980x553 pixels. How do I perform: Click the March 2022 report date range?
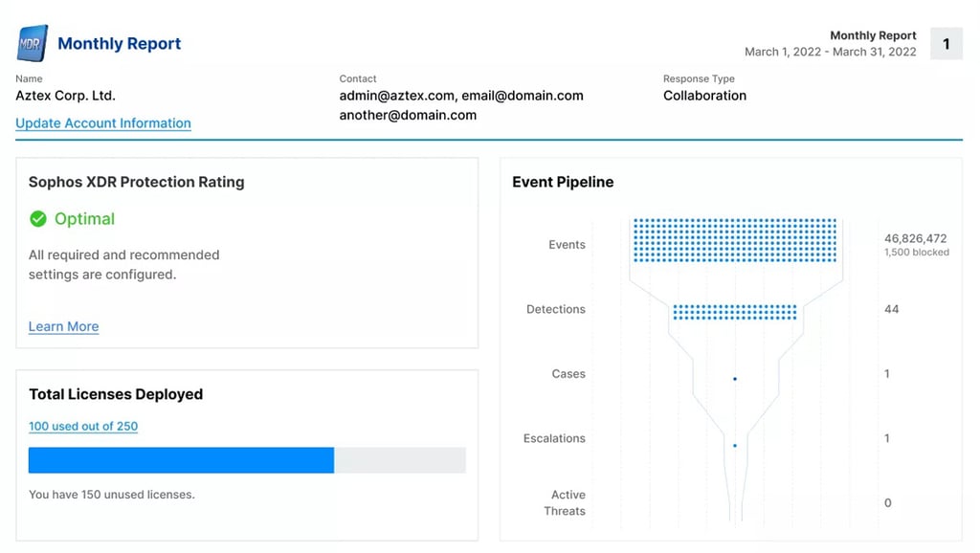tap(830, 52)
